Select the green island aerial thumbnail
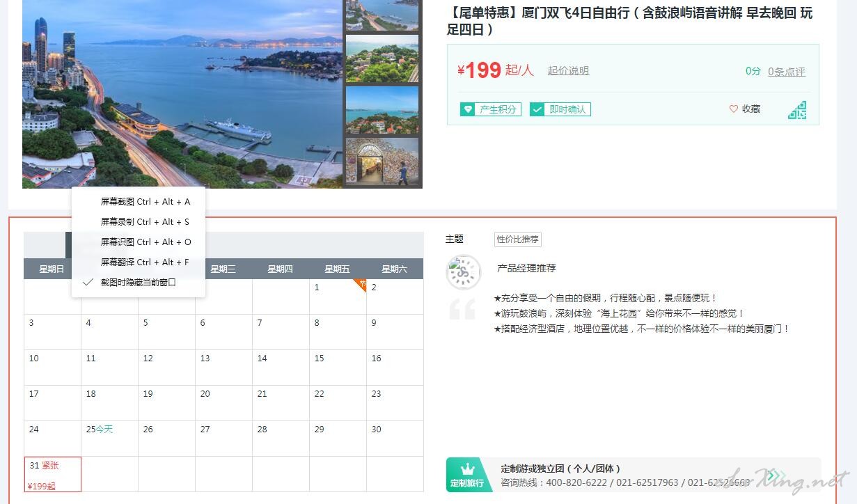This screenshot has height=504, width=857. [382, 58]
